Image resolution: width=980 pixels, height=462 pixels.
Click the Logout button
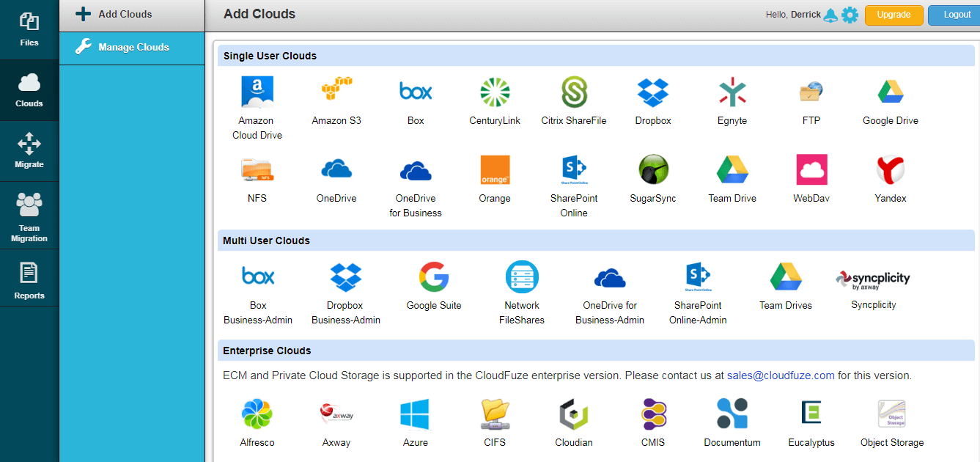[x=954, y=15]
